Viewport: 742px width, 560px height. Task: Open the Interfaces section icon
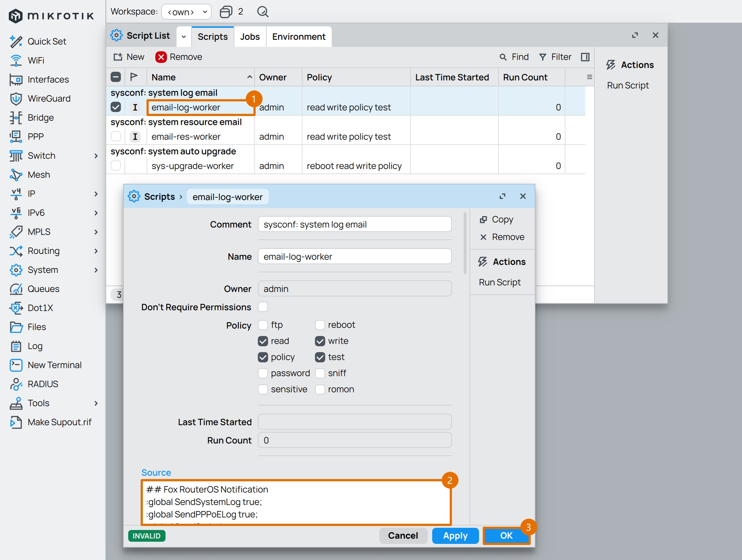pyautogui.click(x=16, y=79)
